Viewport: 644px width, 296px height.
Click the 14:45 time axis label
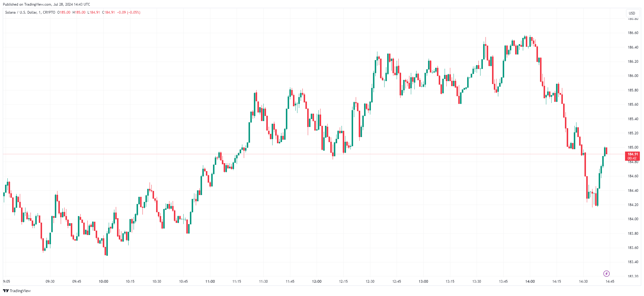coord(610,281)
